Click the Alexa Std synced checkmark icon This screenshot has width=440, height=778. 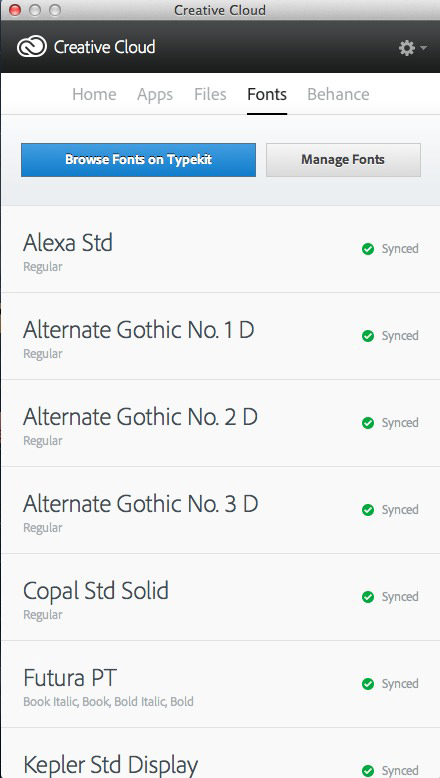click(368, 249)
